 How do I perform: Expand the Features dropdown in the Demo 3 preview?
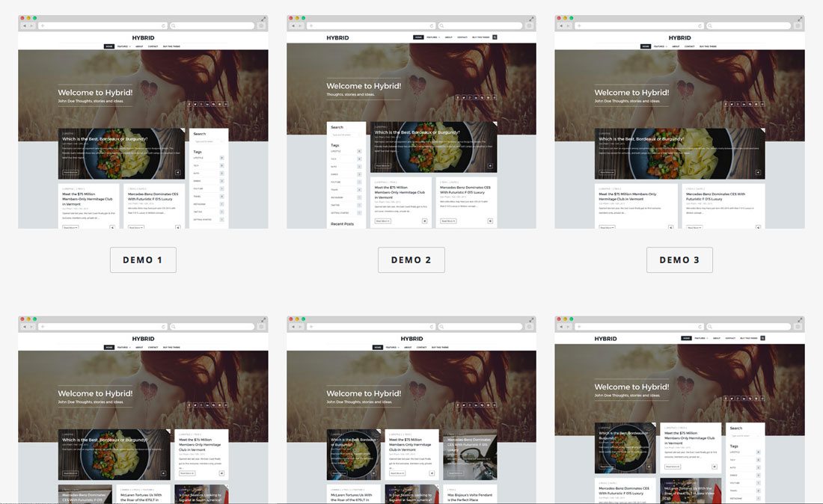pyautogui.click(x=661, y=46)
